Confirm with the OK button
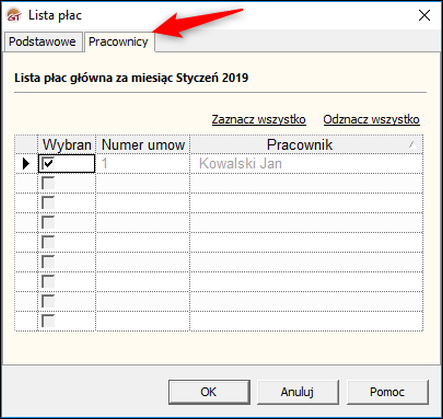 pyautogui.click(x=209, y=392)
